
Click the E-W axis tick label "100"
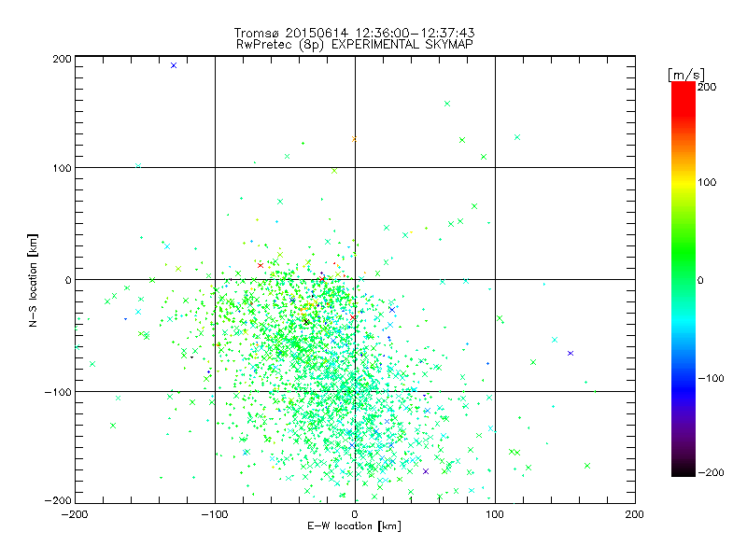[495, 514]
